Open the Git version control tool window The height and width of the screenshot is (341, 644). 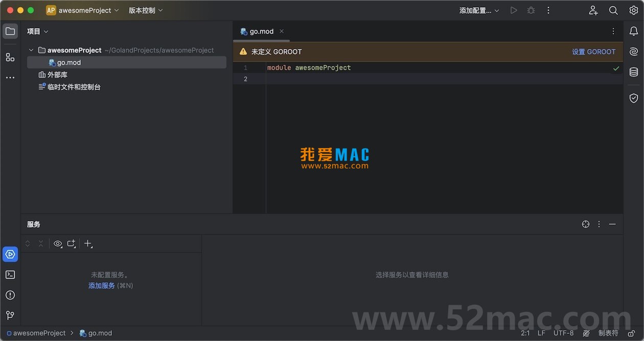[x=10, y=315]
